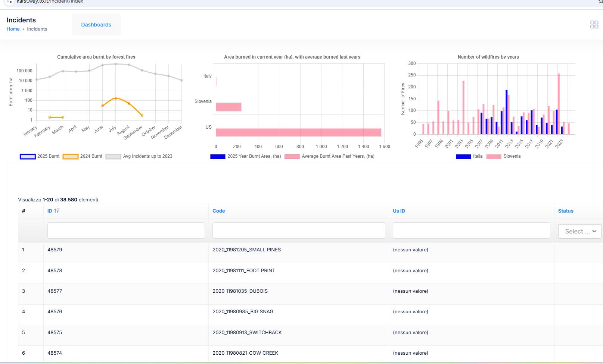Focus the Code filter input field

[x=299, y=230]
